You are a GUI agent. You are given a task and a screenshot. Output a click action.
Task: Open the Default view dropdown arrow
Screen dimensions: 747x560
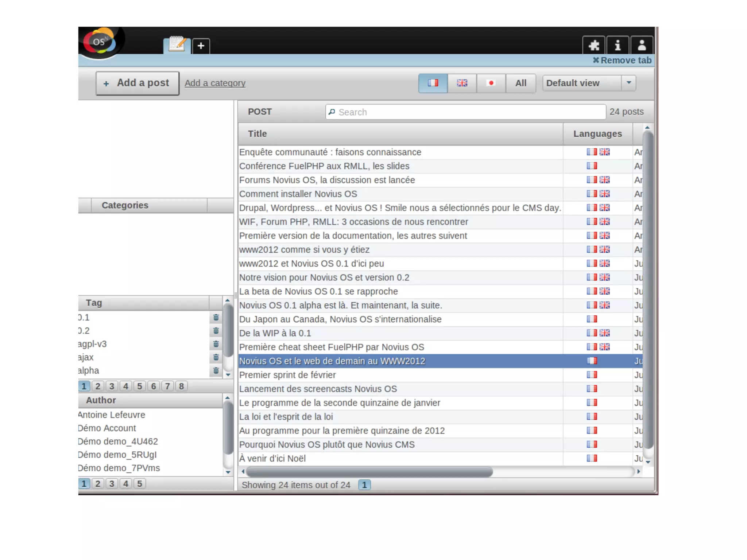pyautogui.click(x=629, y=83)
